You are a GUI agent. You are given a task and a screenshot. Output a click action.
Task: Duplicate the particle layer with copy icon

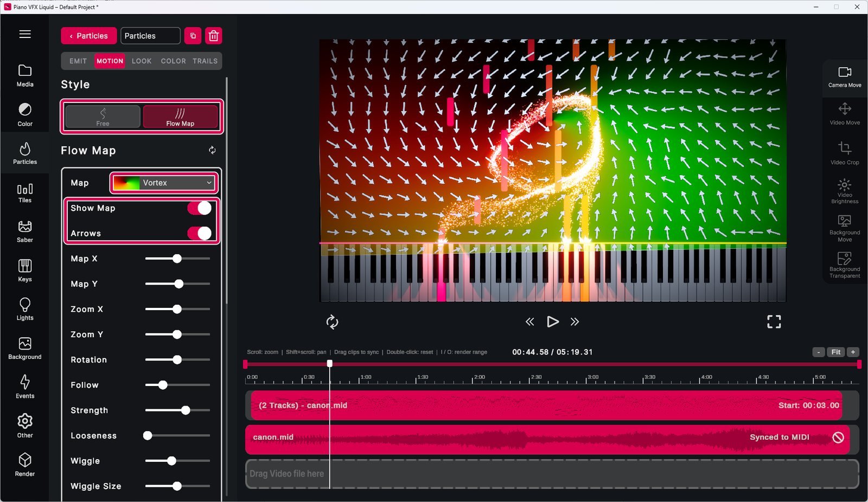pyautogui.click(x=193, y=36)
